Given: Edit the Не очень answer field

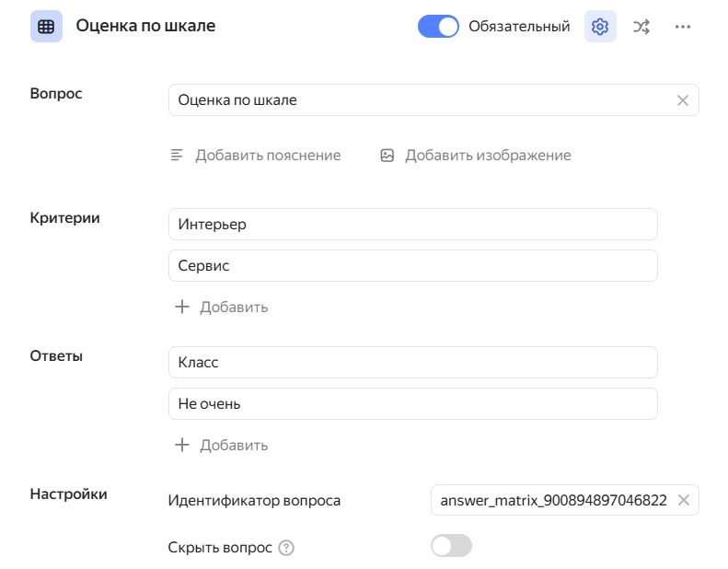Looking at the screenshot, I should click(x=412, y=403).
